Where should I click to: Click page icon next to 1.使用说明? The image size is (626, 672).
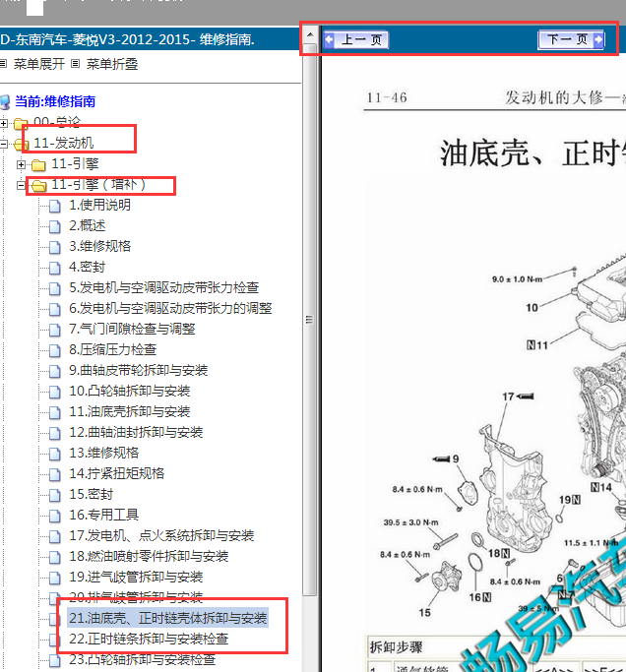[55, 207]
